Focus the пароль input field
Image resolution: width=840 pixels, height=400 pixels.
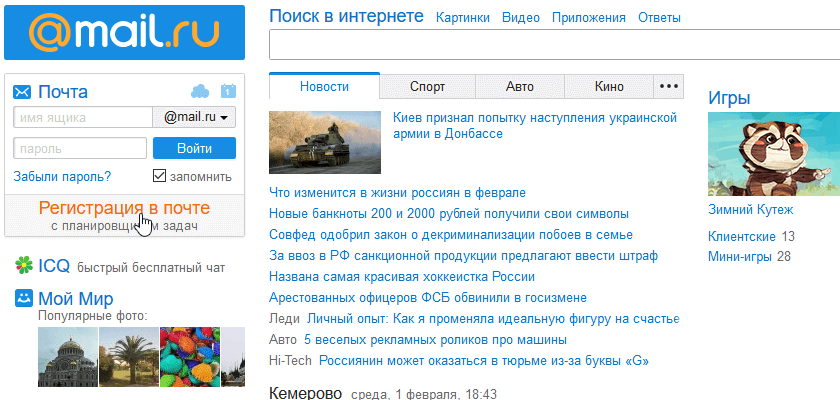click(x=80, y=148)
